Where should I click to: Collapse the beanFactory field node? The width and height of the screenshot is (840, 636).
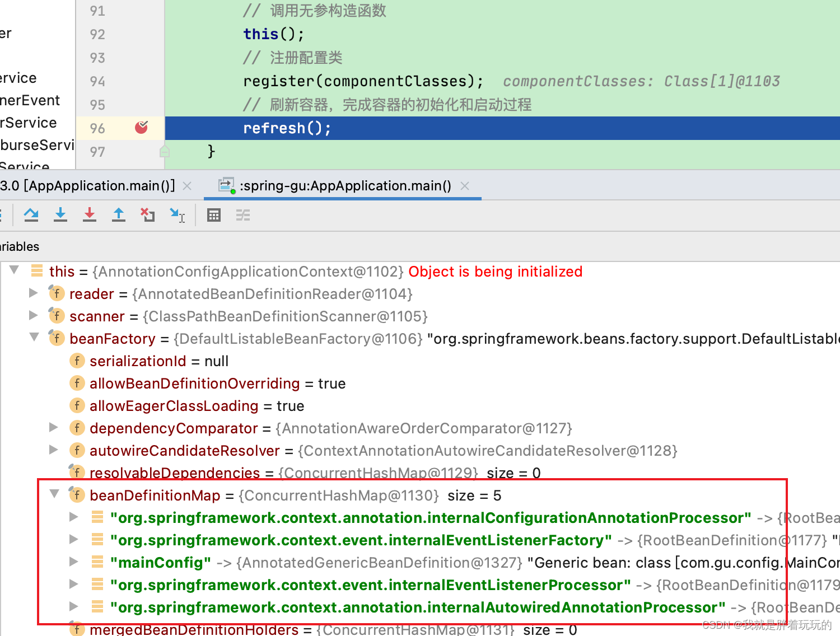point(34,337)
